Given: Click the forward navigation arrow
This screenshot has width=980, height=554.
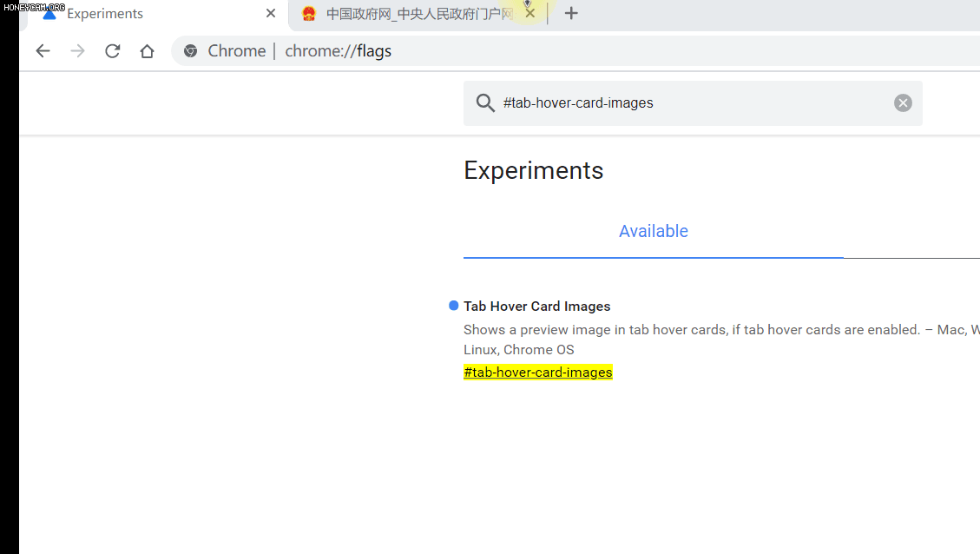Looking at the screenshot, I should pos(77,50).
